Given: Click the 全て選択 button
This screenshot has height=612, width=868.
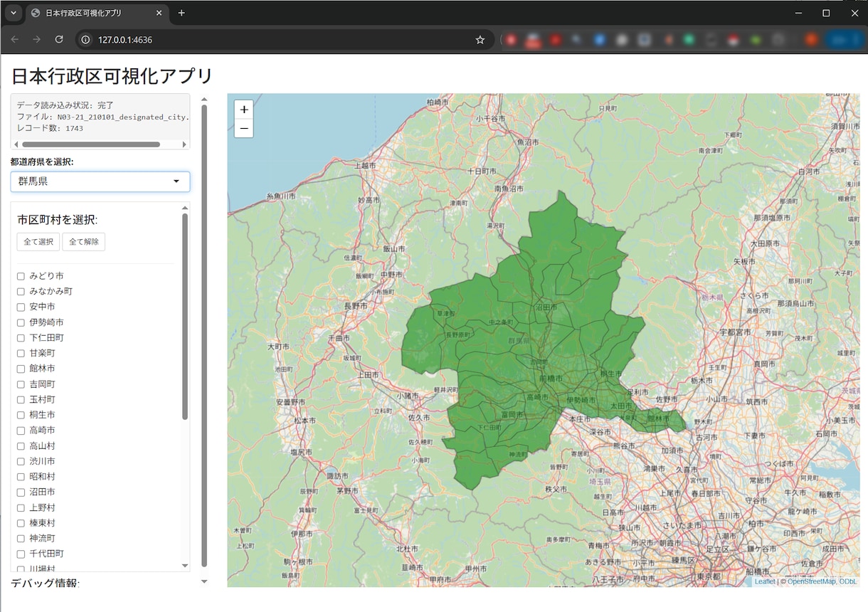Looking at the screenshot, I should point(38,242).
